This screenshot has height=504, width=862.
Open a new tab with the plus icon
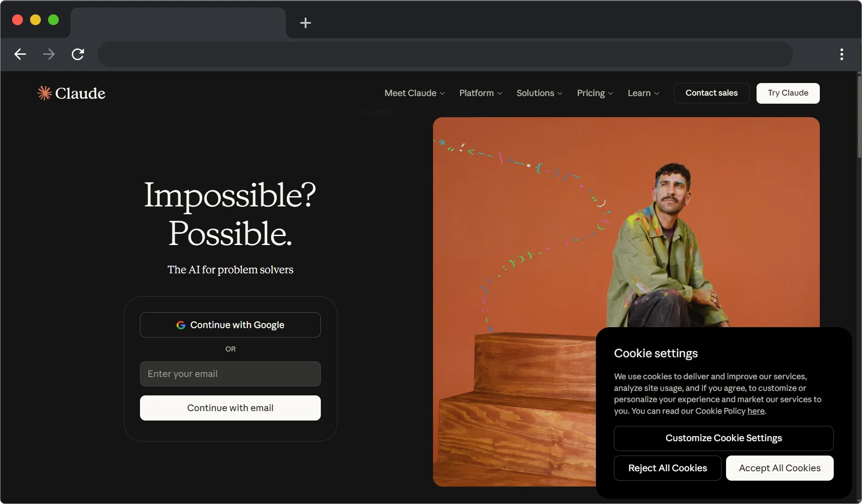[x=305, y=23]
